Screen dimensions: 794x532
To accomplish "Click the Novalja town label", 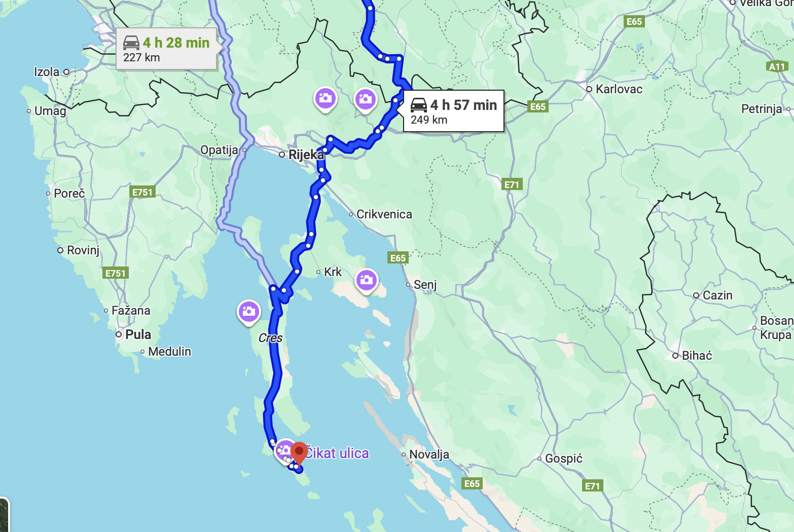I will pyautogui.click(x=429, y=454).
